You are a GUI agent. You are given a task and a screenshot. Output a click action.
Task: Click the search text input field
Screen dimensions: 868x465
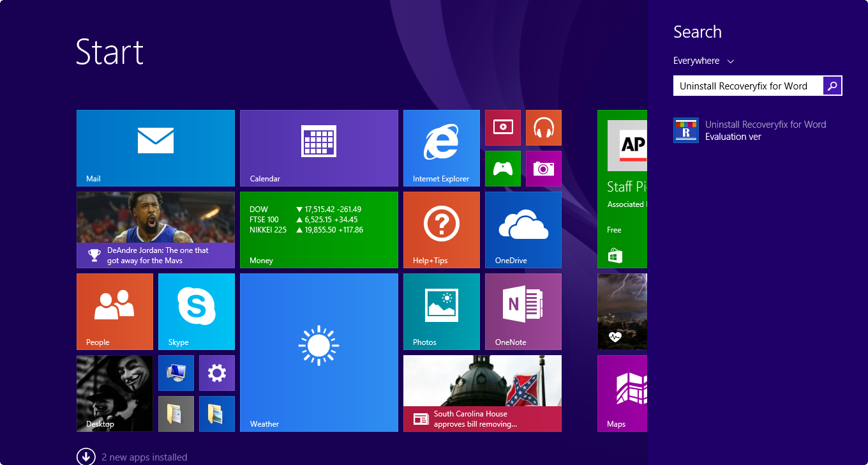click(x=748, y=86)
